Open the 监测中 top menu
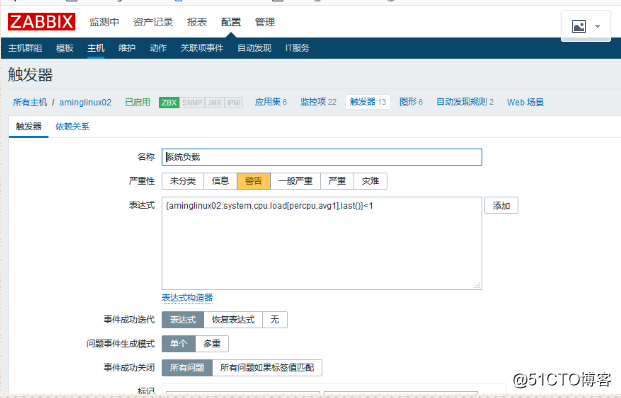 104,22
